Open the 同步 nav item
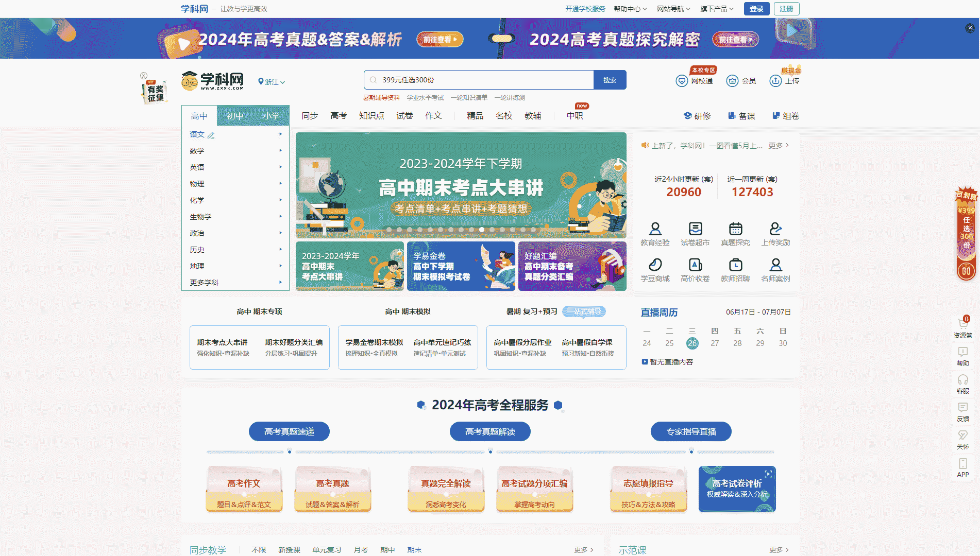Screen dimensions: 980x556 pyautogui.click(x=310, y=116)
